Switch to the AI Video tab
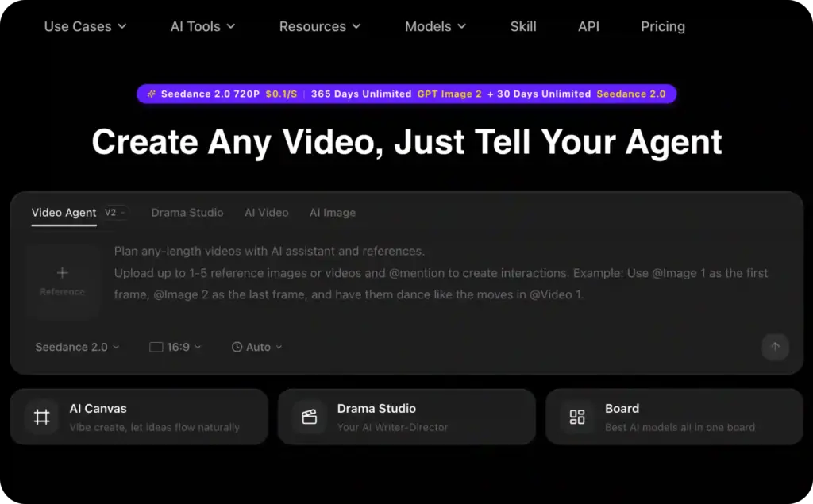Viewport: 813px width, 504px height. 267,213
